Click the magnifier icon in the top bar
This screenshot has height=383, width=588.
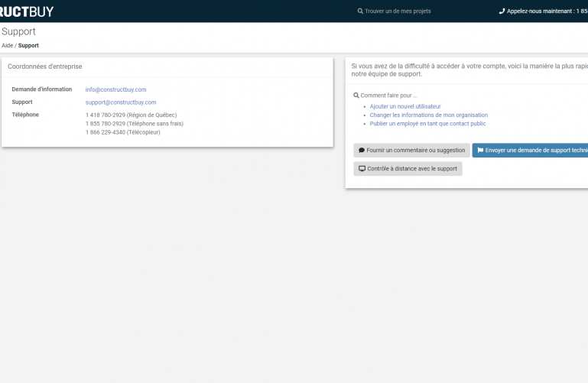tap(360, 11)
